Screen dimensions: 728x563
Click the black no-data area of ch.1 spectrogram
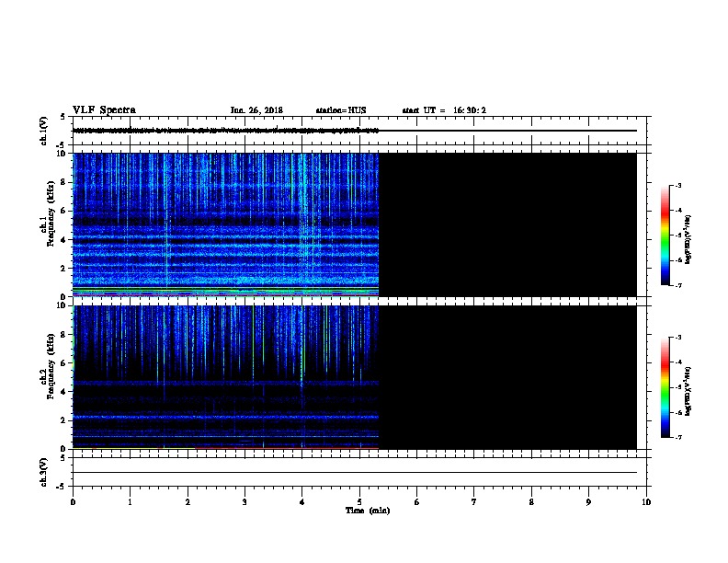[508, 224]
